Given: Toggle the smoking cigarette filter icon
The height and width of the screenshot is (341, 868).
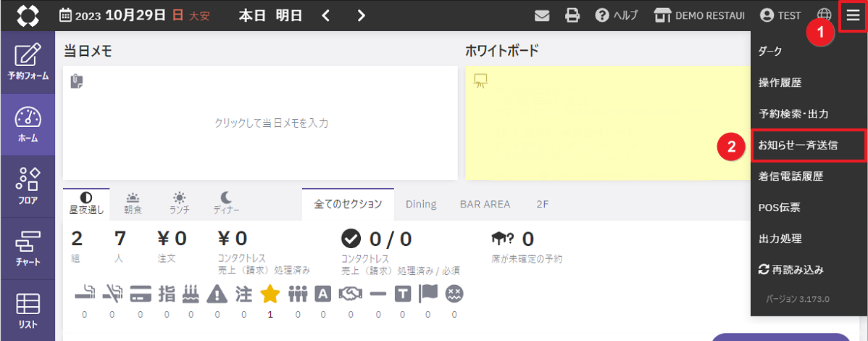Looking at the screenshot, I should coord(84,294).
